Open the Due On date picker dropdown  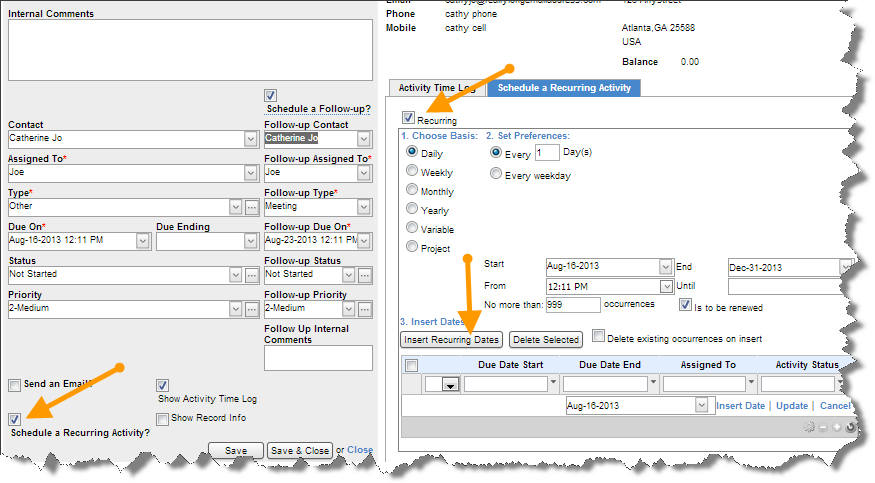coord(143,241)
